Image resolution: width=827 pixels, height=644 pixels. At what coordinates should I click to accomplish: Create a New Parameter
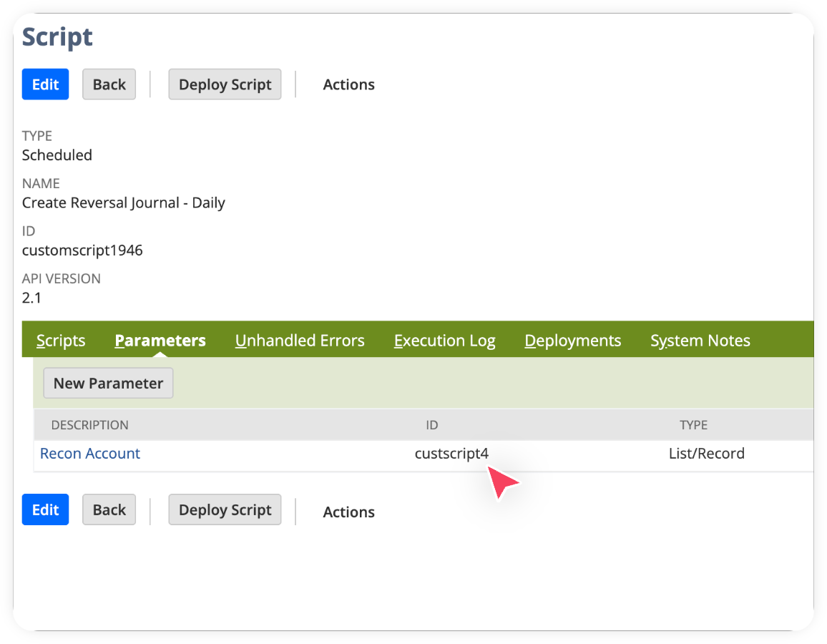(x=108, y=383)
